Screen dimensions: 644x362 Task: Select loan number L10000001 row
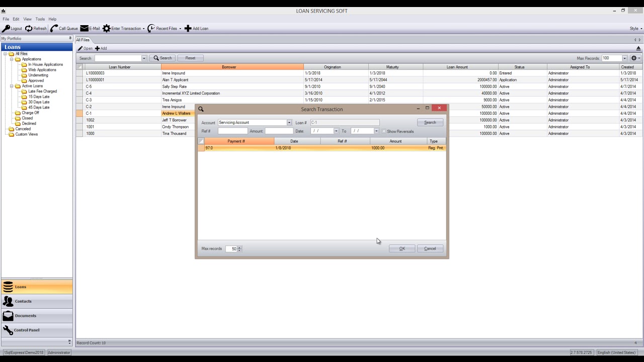coord(360,80)
